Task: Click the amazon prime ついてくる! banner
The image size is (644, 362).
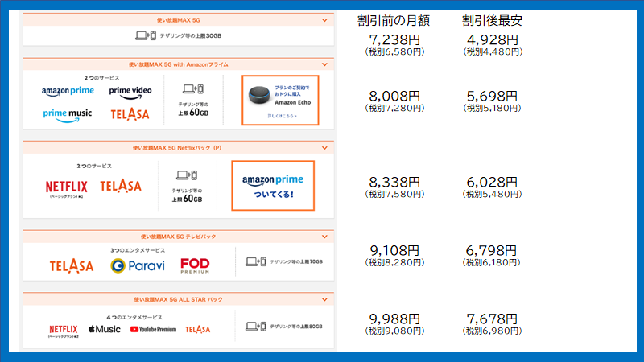Action: 273,186
